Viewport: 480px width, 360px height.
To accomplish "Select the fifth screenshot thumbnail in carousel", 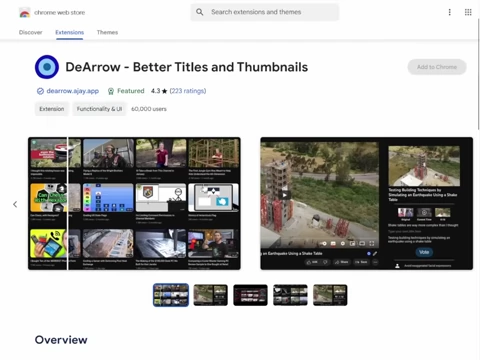I will (330, 295).
